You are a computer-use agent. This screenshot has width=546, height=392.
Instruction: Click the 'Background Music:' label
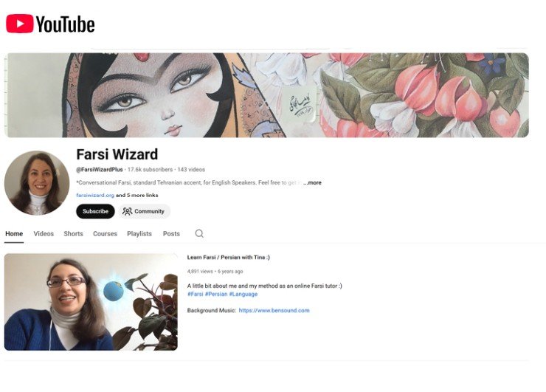tap(211, 310)
